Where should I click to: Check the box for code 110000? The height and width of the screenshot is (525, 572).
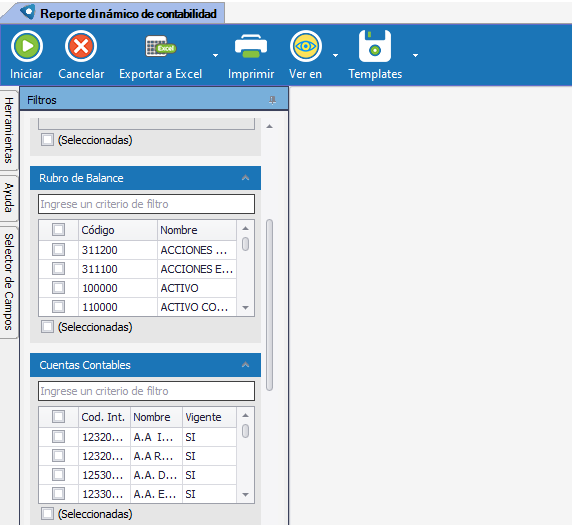(58, 307)
